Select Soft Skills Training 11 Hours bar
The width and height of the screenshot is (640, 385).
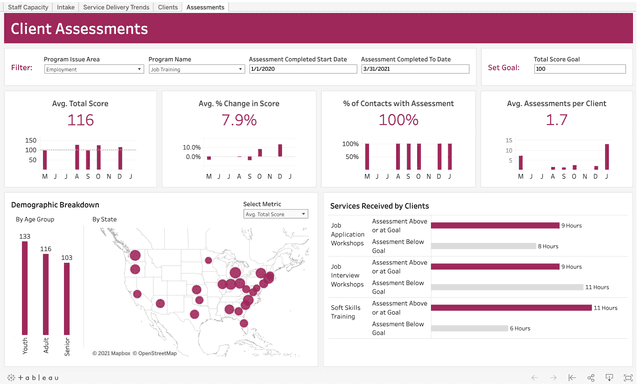click(x=511, y=307)
